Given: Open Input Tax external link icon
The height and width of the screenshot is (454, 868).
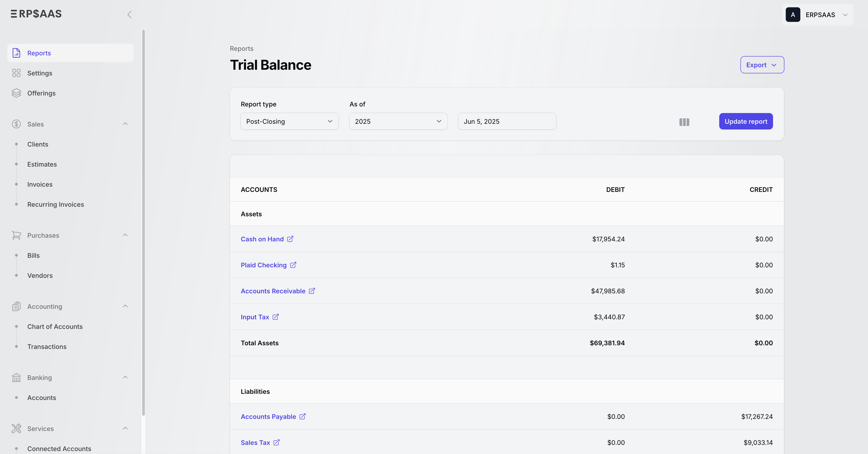Looking at the screenshot, I should [x=276, y=317].
